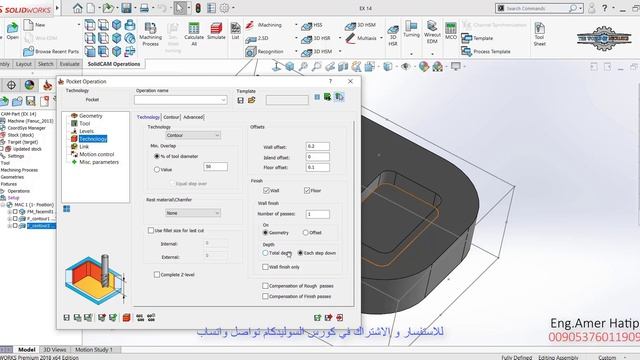Enable Compensation of Rough passes checkbox
The width and height of the screenshot is (640, 360).
(x=265, y=286)
